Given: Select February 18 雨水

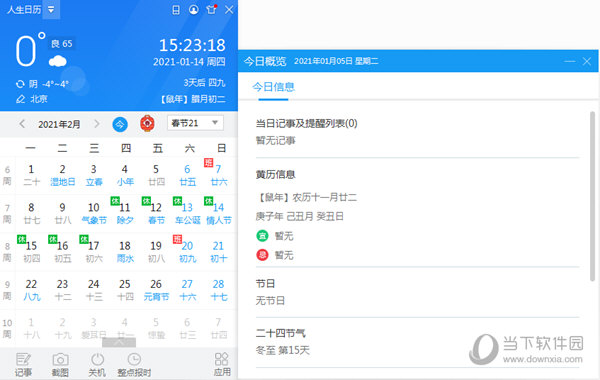Looking at the screenshot, I should tap(125, 251).
